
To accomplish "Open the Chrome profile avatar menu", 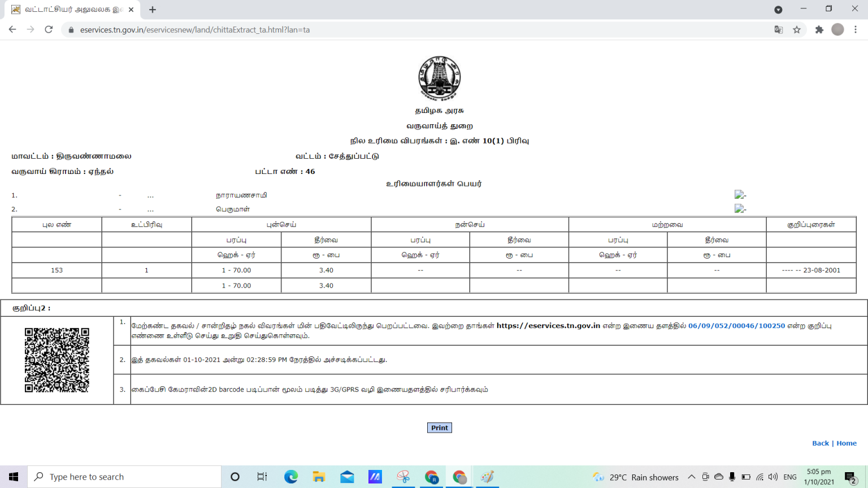I will point(837,29).
